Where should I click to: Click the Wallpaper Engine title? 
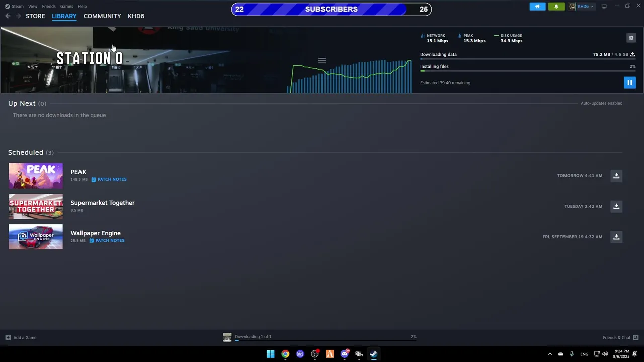pos(96,233)
